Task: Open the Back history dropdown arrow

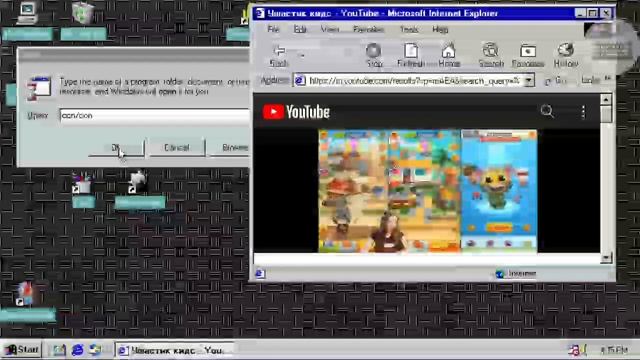Action: point(302,56)
